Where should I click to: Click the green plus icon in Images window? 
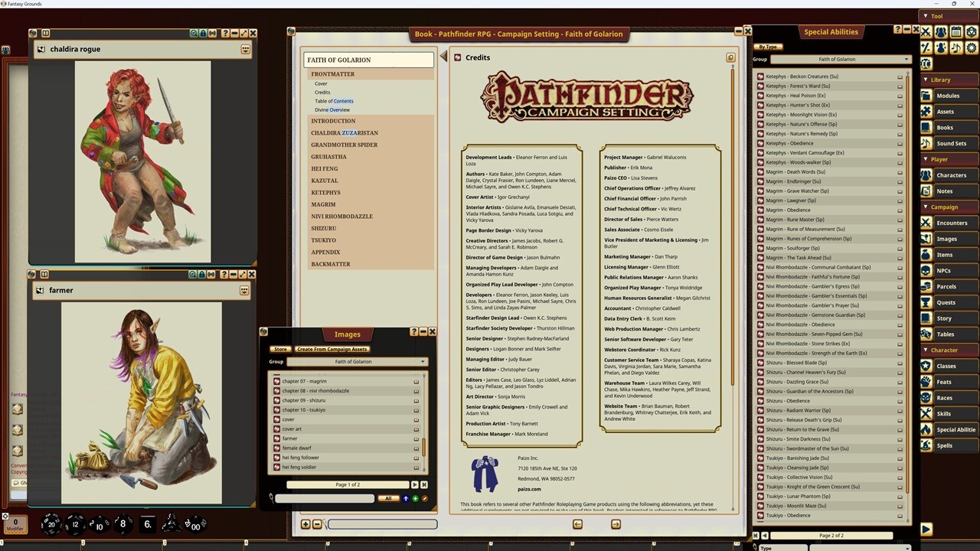pyautogui.click(x=415, y=498)
